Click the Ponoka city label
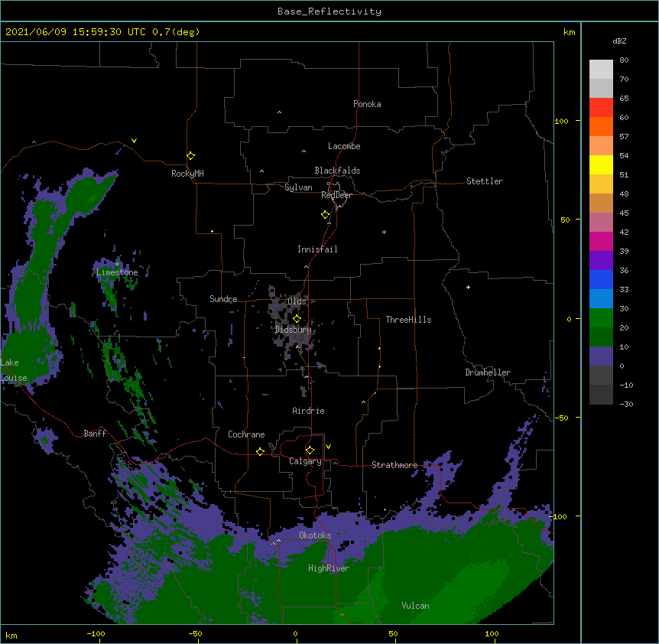The image size is (659, 644). 367,104
